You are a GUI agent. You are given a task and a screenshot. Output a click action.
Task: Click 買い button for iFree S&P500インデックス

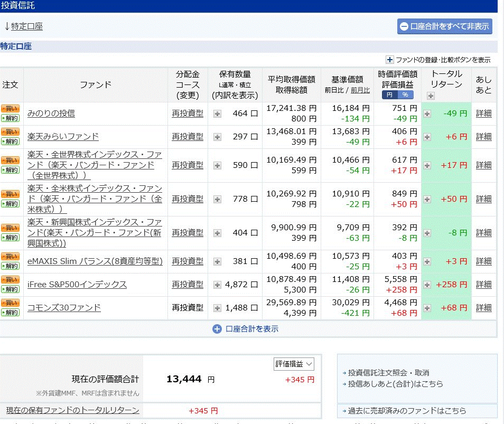click(10, 279)
